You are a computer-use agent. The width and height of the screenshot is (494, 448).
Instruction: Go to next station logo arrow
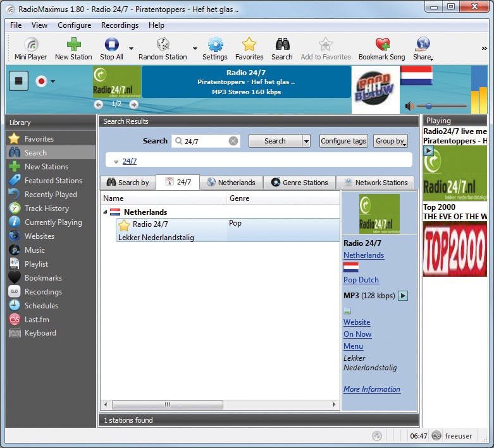134,104
